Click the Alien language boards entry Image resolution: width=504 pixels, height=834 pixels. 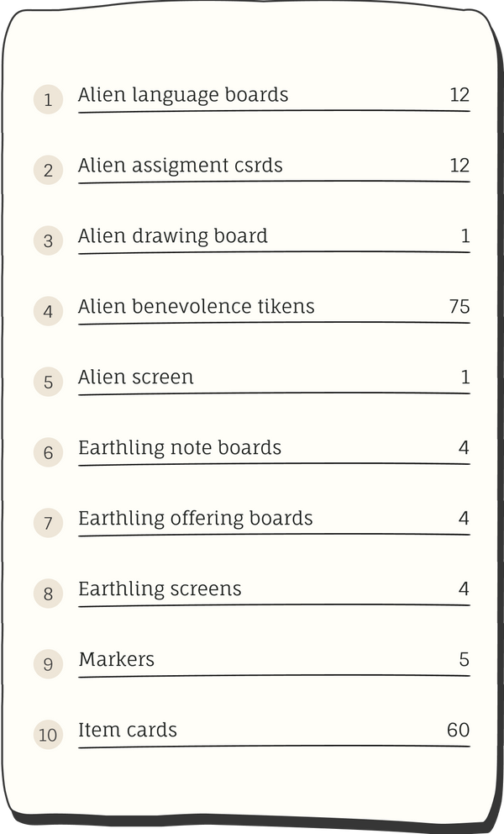(183, 95)
